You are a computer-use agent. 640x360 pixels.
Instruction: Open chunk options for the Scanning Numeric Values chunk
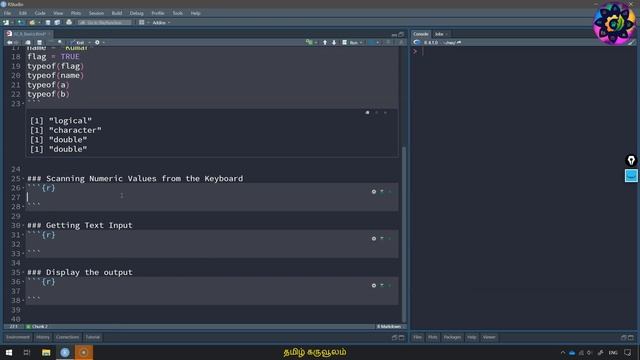pos(374,191)
